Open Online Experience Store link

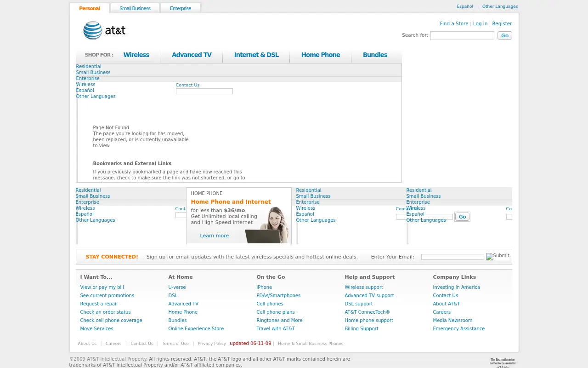coord(196,328)
